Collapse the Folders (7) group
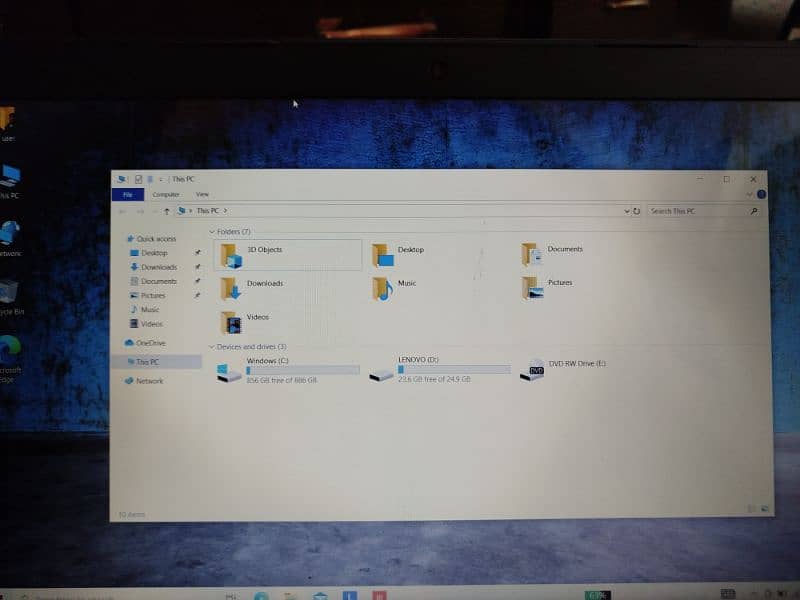The height and width of the screenshot is (600, 800). (212, 232)
